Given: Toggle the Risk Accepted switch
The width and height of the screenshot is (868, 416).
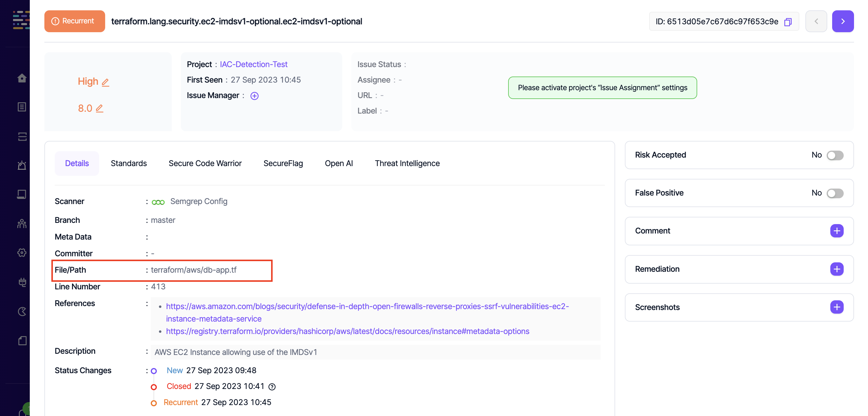Looking at the screenshot, I should (x=835, y=155).
